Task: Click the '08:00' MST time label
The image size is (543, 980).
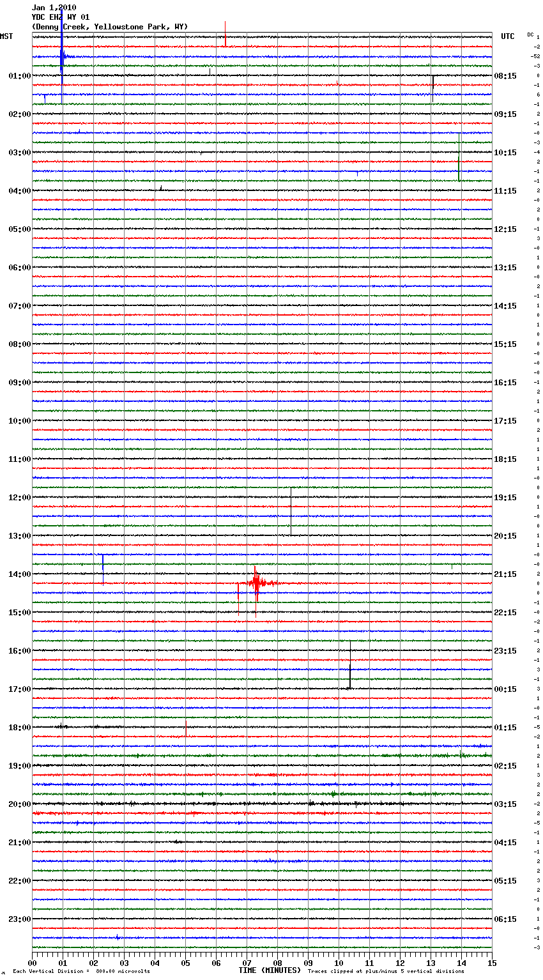Action: pyautogui.click(x=20, y=344)
